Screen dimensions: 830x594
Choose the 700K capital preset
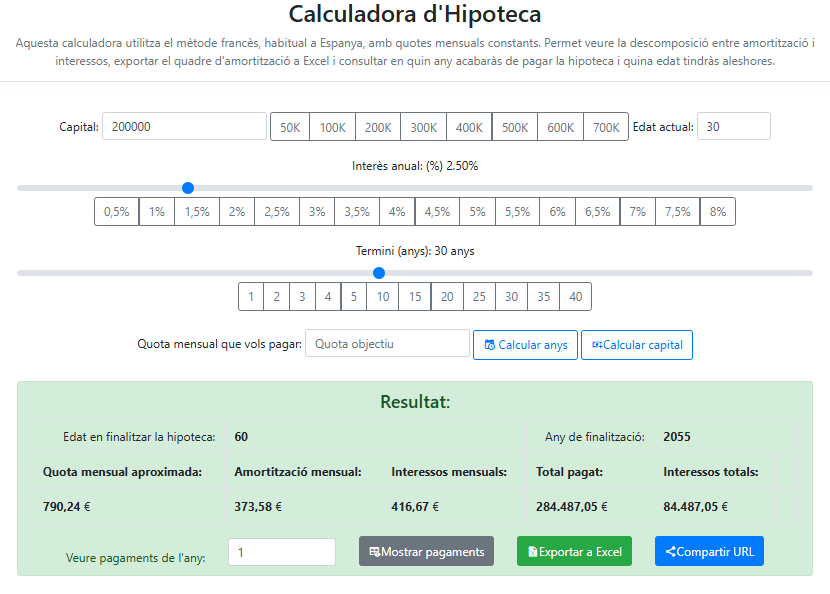coord(606,127)
